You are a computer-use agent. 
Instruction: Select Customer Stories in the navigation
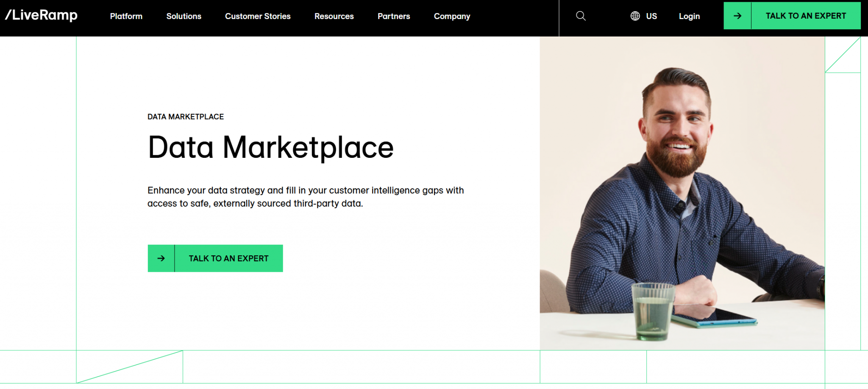pos(258,16)
